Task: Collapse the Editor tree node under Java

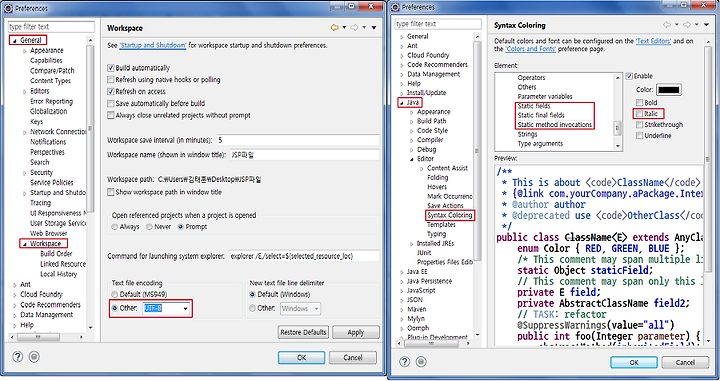Action: tap(412, 159)
